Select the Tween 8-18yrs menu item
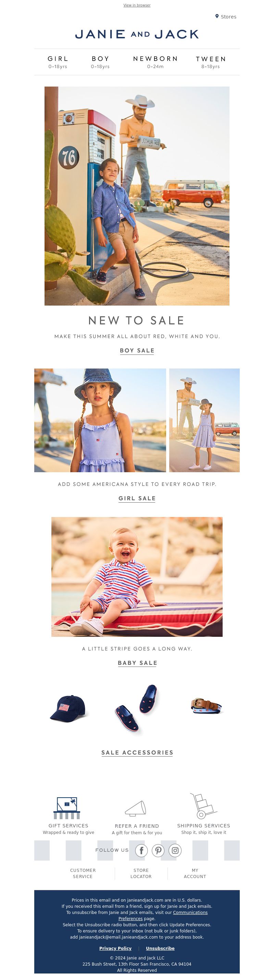This screenshot has height=980, width=274. point(211,62)
